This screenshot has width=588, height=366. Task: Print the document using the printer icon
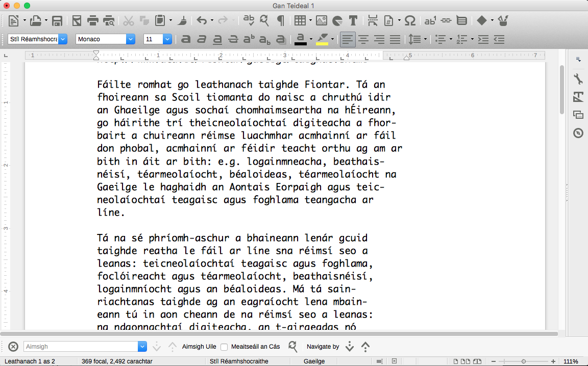pyautogui.click(x=92, y=21)
